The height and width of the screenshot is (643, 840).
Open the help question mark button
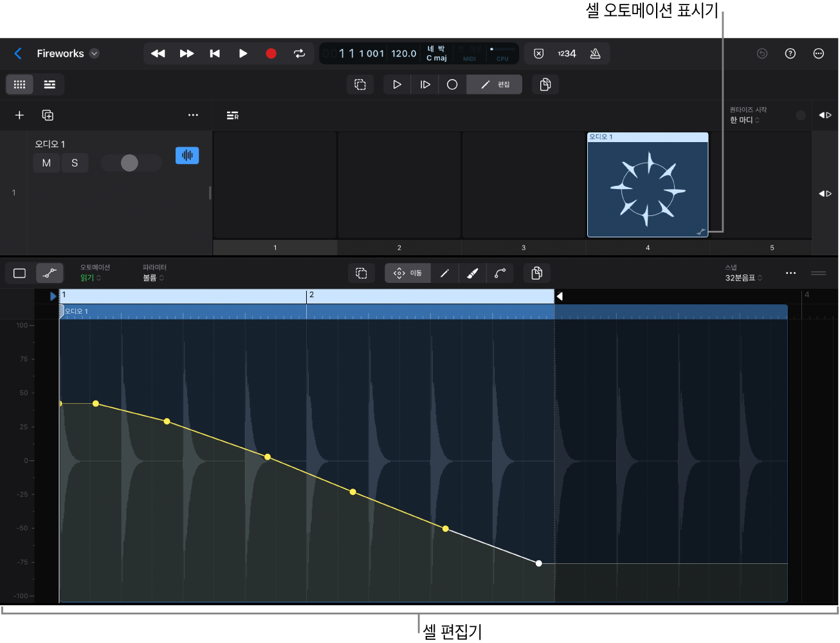pyautogui.click(x=790, y=53)
